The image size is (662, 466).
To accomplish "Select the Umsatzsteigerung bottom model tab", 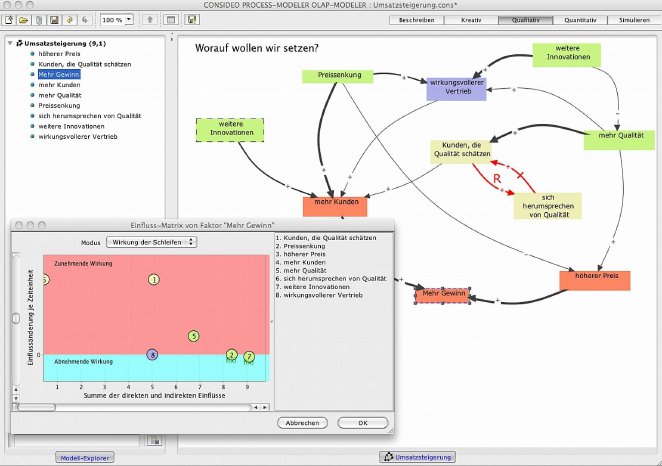I will (418, 457).
